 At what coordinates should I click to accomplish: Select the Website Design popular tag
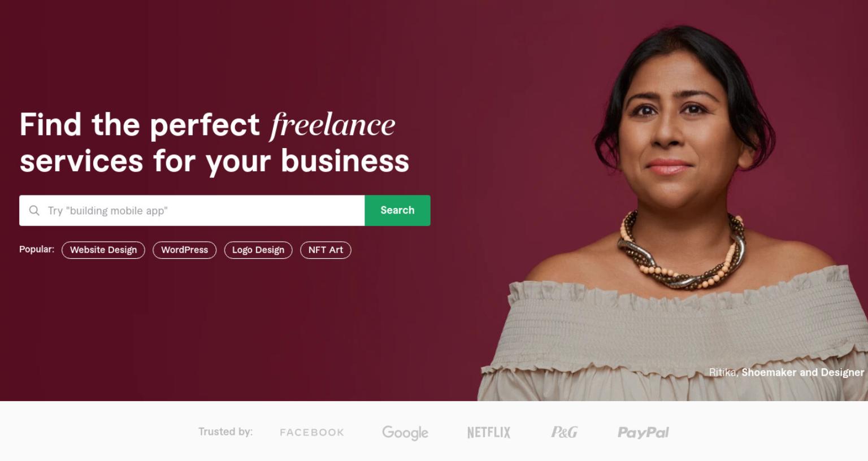103,250
